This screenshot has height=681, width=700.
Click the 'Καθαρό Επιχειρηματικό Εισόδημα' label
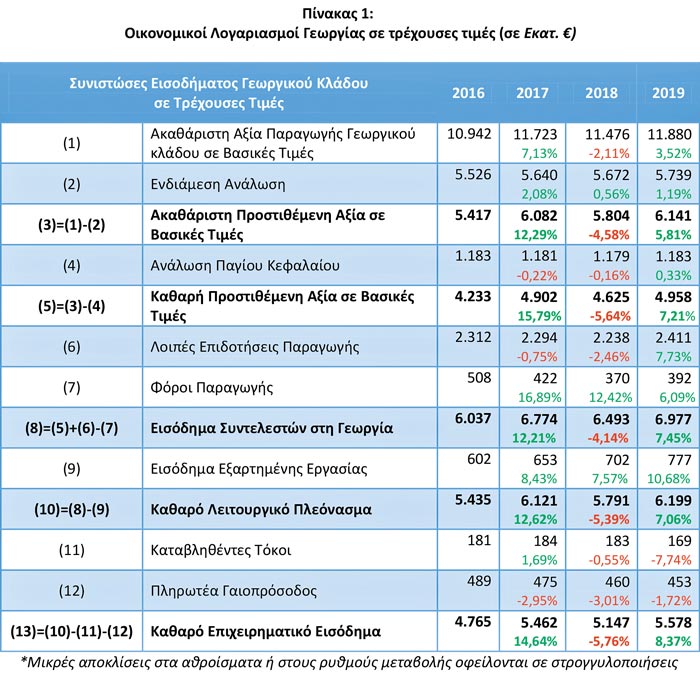click(x=264, y=631)
